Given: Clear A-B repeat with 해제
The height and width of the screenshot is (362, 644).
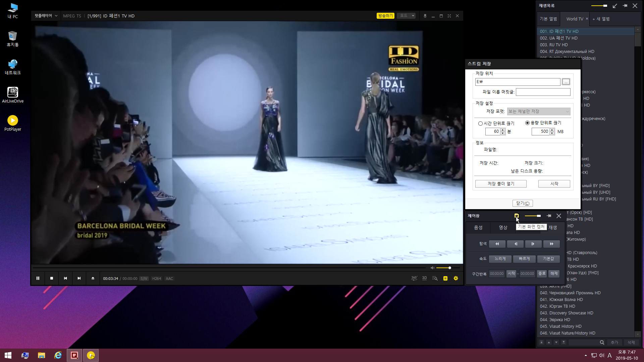Looking at the screenshot, I should point(554,274).
